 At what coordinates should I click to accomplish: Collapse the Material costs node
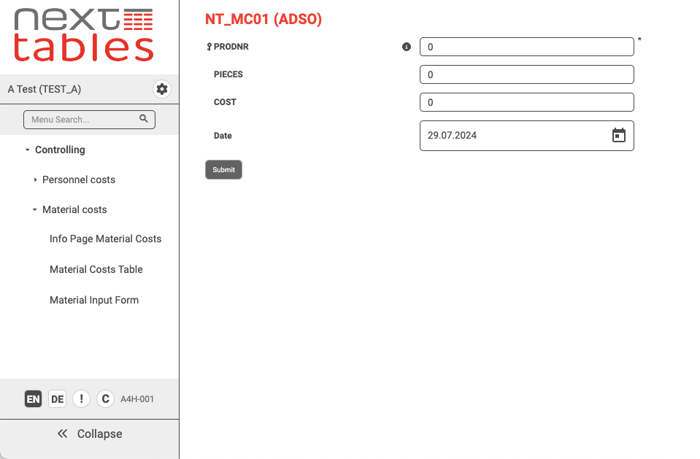[34, 209]
